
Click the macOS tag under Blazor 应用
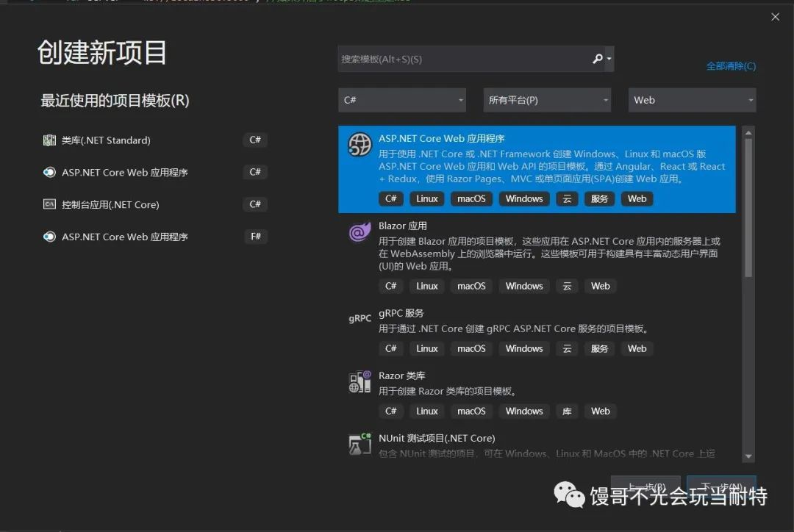[x=471, y=286]
